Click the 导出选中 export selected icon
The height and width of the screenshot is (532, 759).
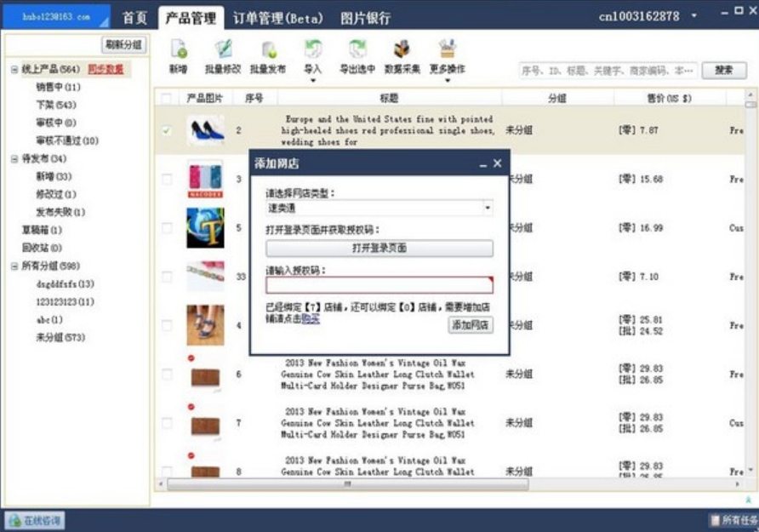tap(357, 50)
